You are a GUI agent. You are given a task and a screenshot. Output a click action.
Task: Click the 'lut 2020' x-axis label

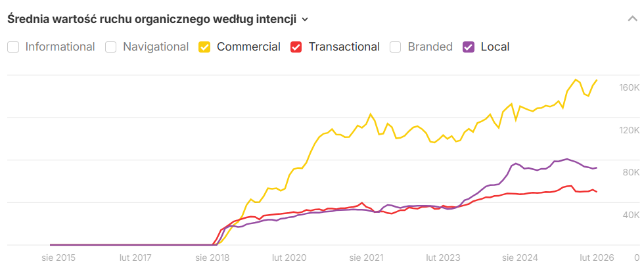288,258
